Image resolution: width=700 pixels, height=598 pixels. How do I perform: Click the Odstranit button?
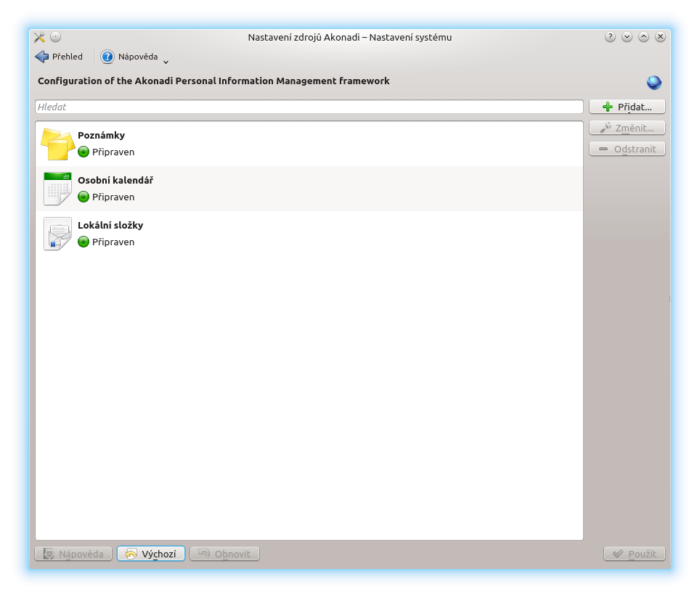(x=627, y=149)
